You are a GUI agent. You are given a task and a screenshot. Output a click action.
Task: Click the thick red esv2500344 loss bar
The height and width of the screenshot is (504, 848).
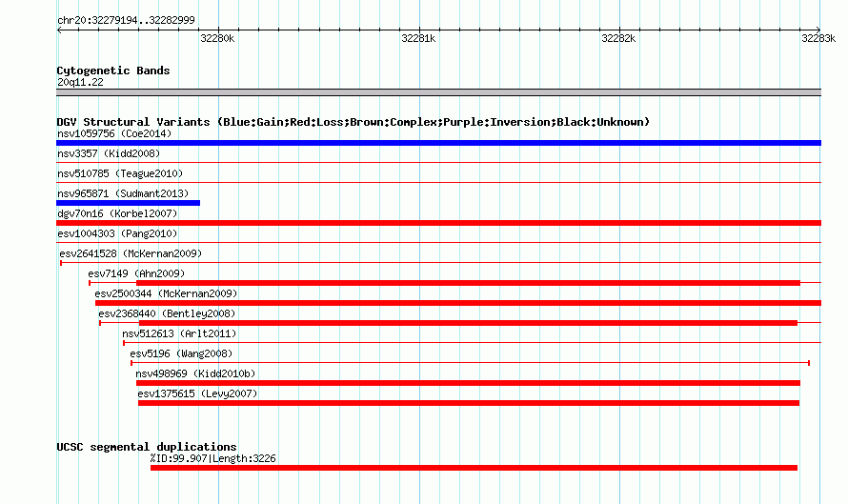[x=458, y=303]
